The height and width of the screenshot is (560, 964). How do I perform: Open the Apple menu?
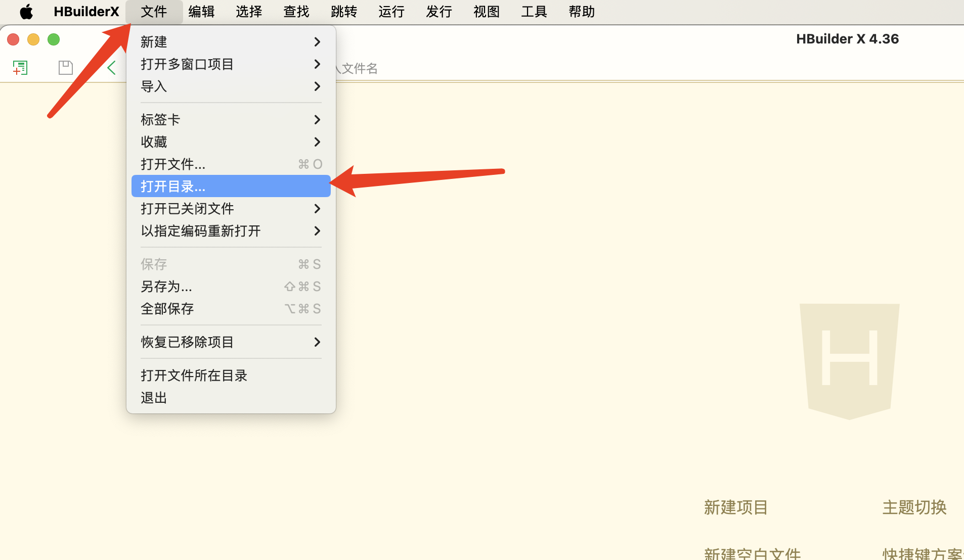point(26,12)
